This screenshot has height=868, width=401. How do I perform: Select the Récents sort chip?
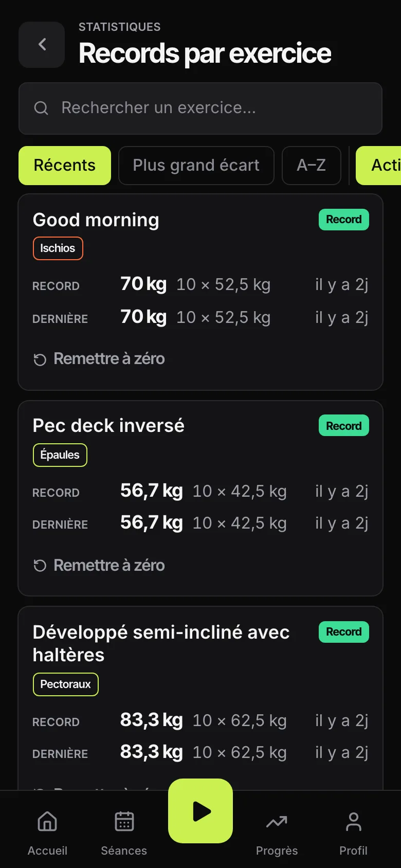tap(65, 166)
